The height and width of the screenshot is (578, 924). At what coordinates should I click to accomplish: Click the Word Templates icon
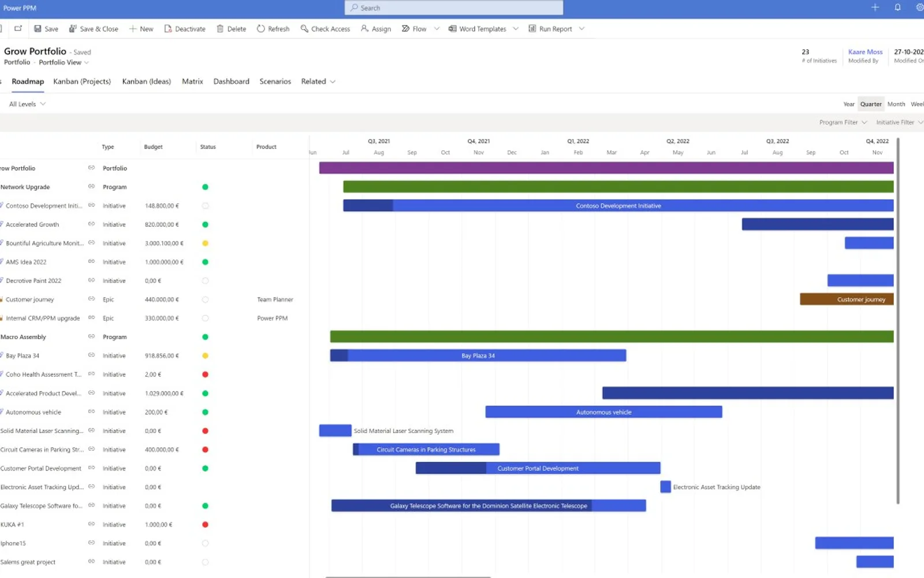453,29
